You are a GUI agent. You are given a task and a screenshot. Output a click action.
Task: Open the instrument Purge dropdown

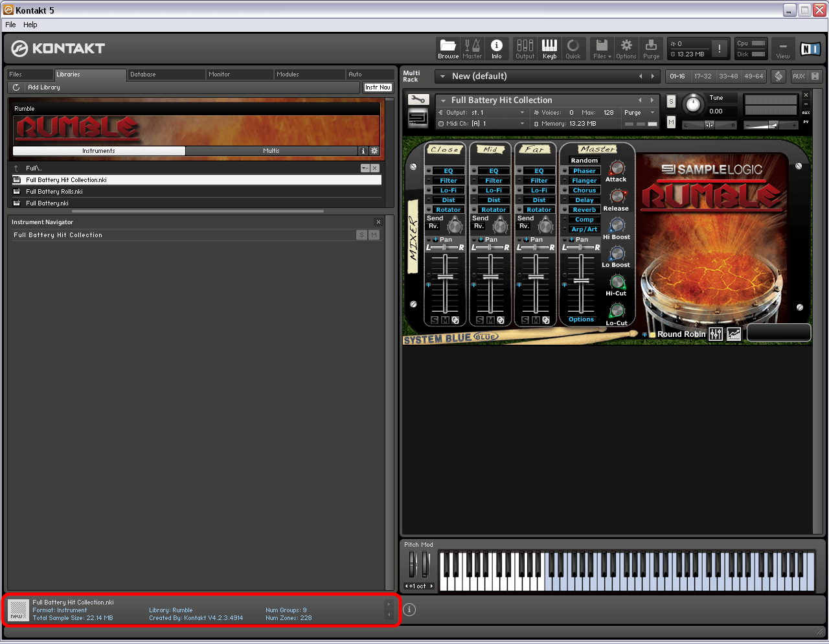[x=639, y=113]
